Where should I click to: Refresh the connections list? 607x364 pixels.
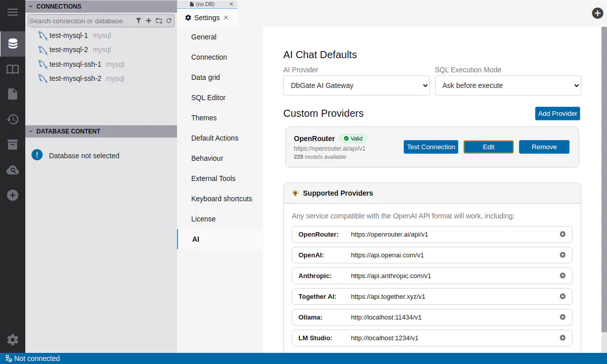(169, 21)
